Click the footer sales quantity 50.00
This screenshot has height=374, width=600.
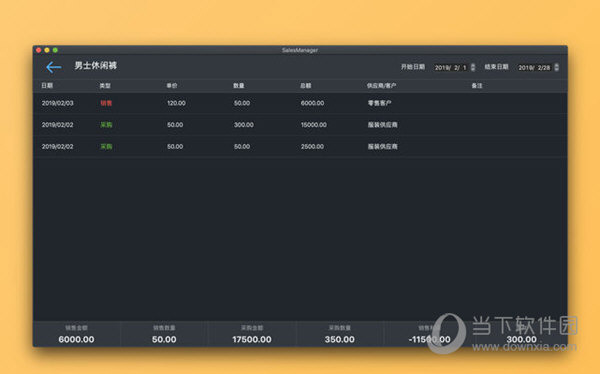(164, 340)
